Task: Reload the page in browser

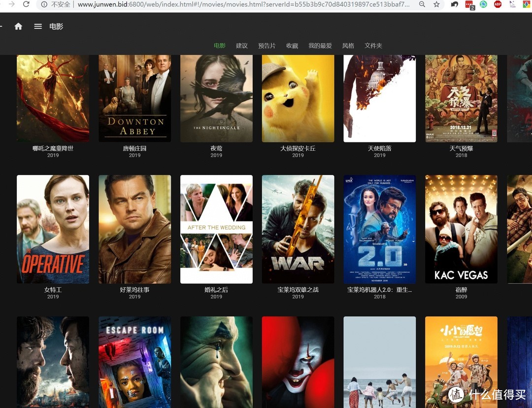Action: click(26, 4)
